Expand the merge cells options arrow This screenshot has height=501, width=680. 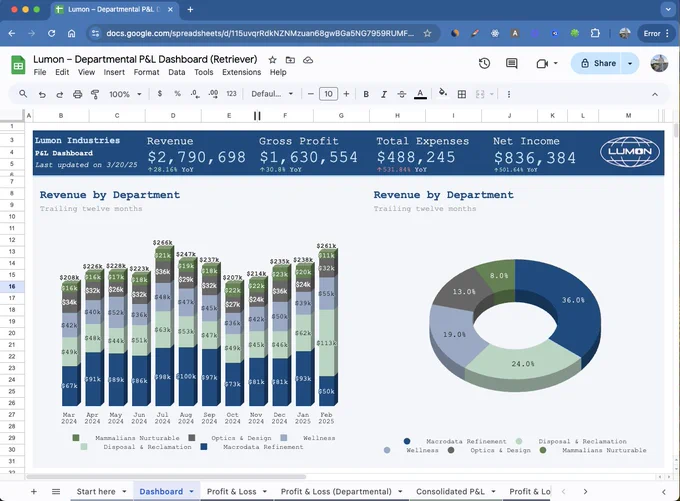point(492,94)
